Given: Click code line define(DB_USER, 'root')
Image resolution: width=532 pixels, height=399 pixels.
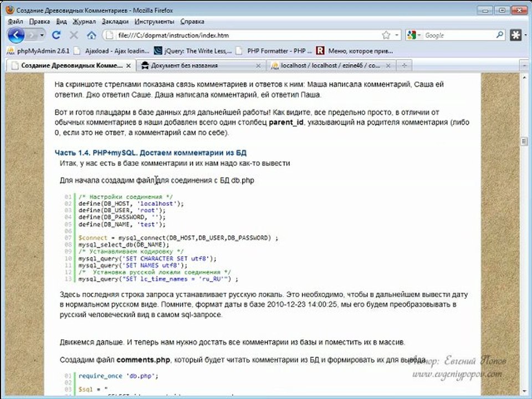Looking at the screenshot, I should [x=122, y=211].
